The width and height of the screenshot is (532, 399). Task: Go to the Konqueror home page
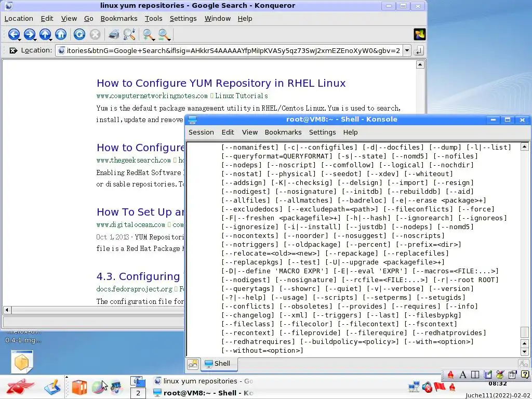pos(61,34)
